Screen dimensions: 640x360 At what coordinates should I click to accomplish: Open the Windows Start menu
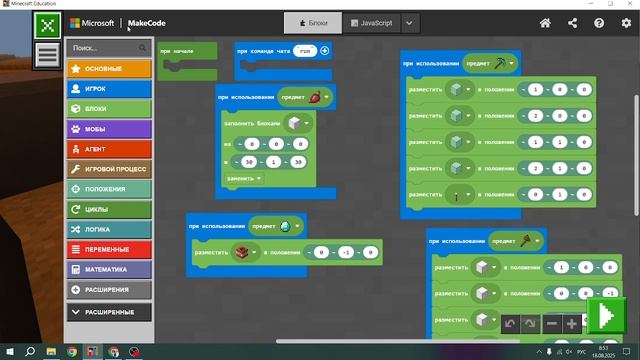coord(9,351)
